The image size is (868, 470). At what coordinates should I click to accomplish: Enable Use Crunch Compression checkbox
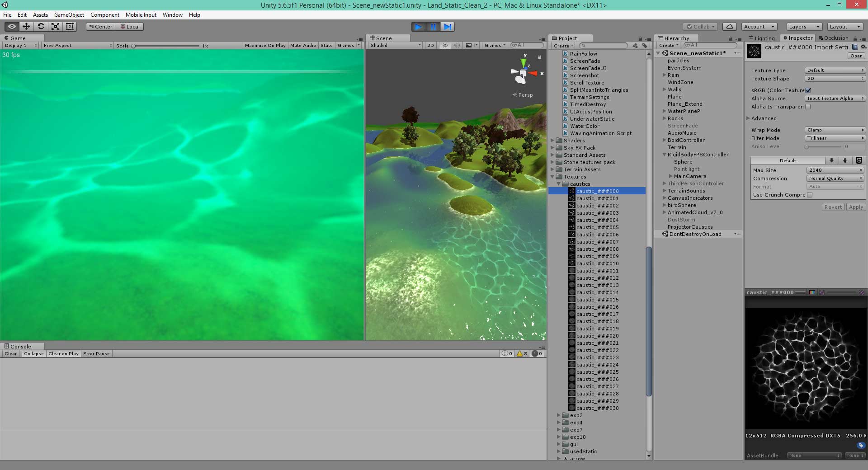point(810,195)
